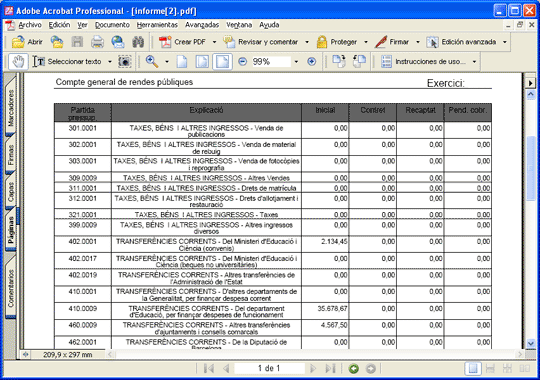The width and height of the screenshot is (540, 380).
Task: Expand the Edición avanzada dropdown arrow
Action: tap(505, 42)
